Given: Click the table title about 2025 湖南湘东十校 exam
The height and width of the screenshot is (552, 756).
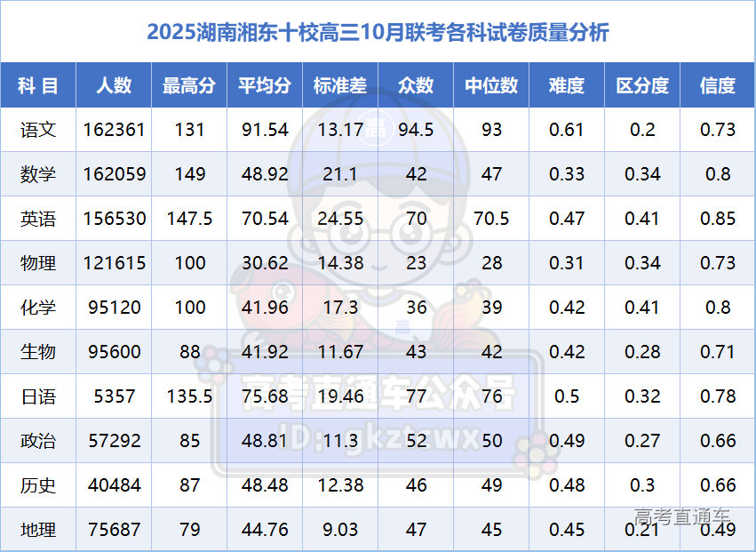Looking at the screenshot, I should pyautogui.click(x=378, y=32).
